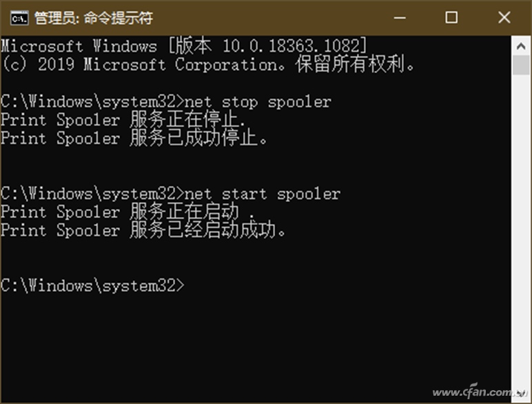Click the title text 管理员: 命令提示符

pos(93,18)
